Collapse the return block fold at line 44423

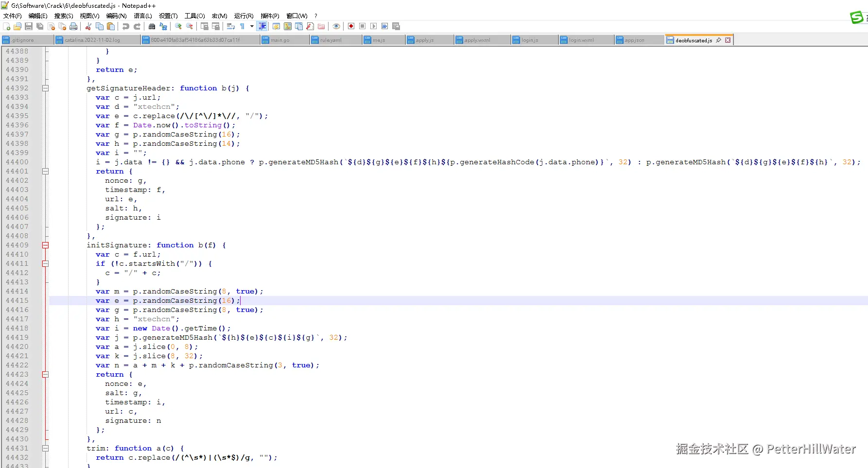point(45,374)
